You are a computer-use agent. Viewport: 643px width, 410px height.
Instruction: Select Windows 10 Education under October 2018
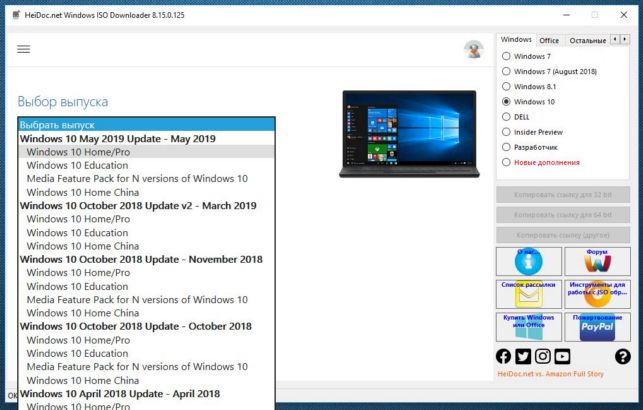click(x=146, y=353)
